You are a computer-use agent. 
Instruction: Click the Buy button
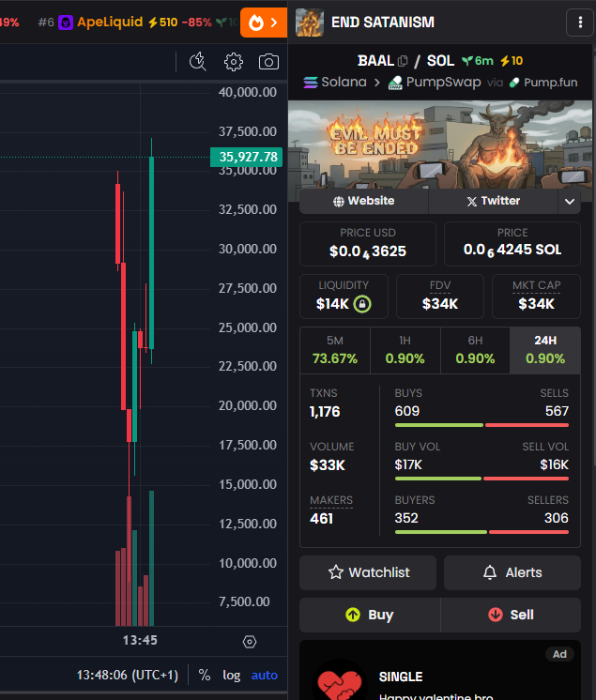pyautogui.click(x=370, y=615)
